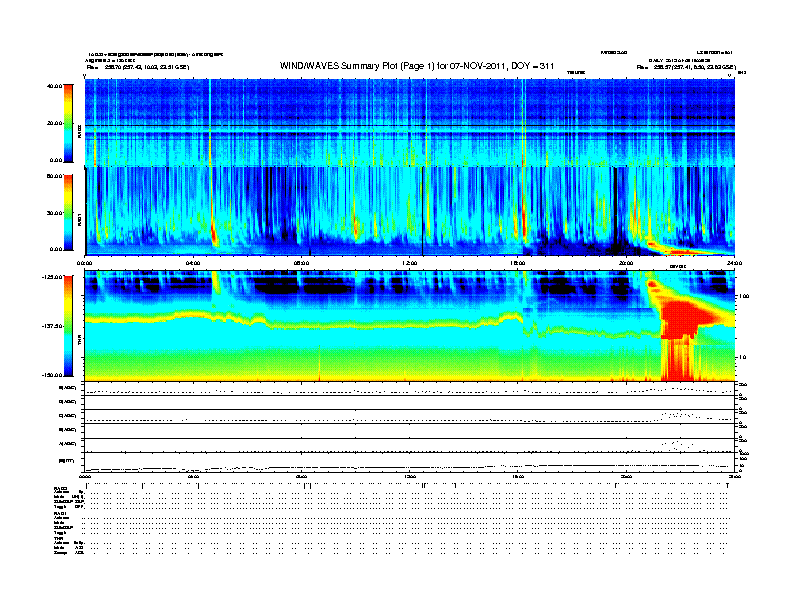Click the RAD2 heading in status table
This screenshot has height=612, width=792.
pyautogui.click(x=61, y=489)
